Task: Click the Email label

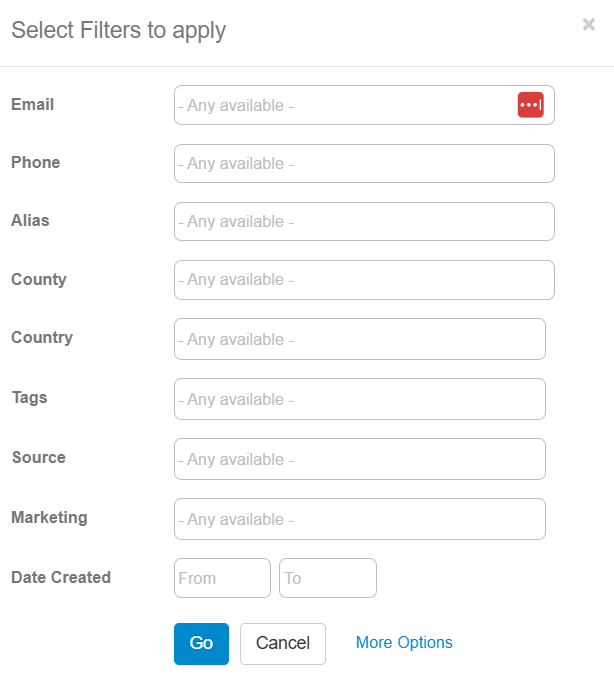Action: [x=32, y=104]
